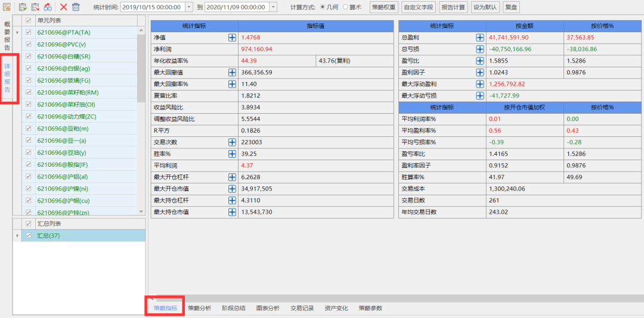Switch to the 策略分析 tab
Image resolution: width=644 pixels, height=318 pixels.
tap(199, 308)
